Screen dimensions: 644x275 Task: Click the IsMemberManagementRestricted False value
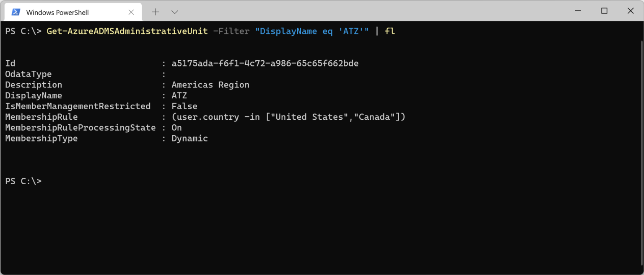(x=184, y=106)
